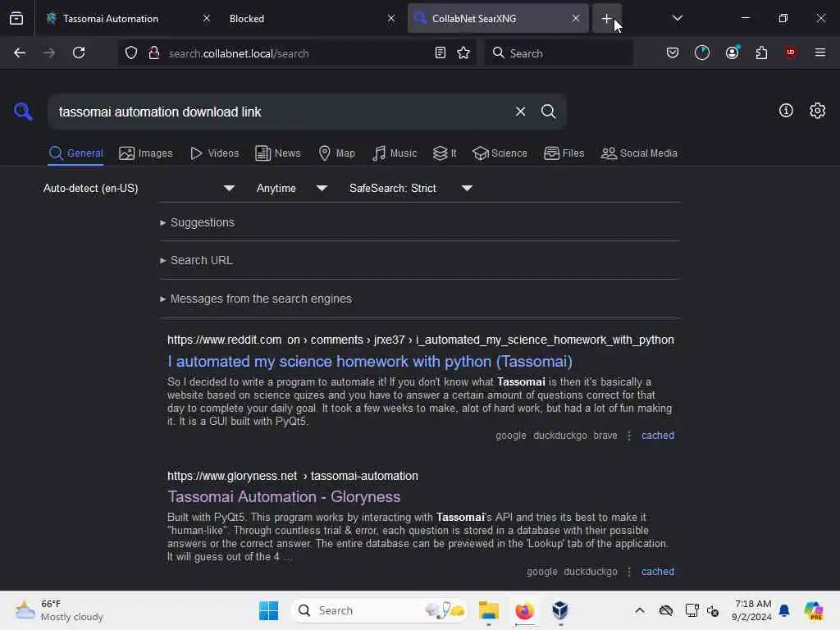Switch to Tassomai Automation browser tab
840x630 pixels.
click(111, 19)
